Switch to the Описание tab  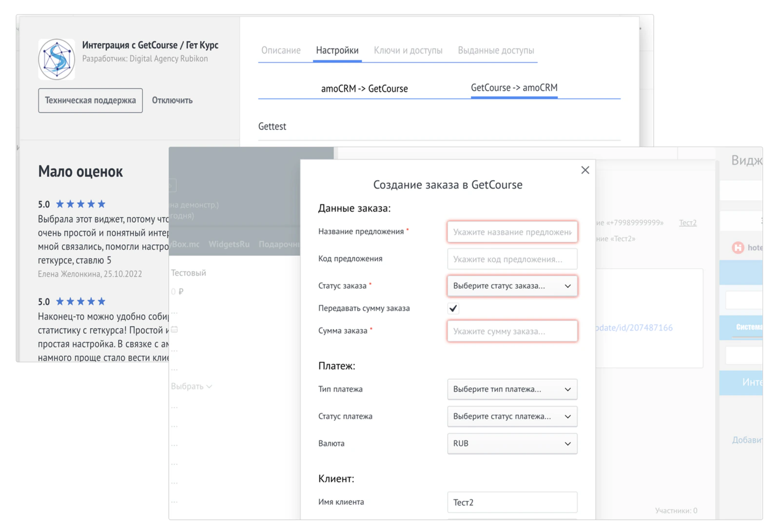(x=281, y=50)
